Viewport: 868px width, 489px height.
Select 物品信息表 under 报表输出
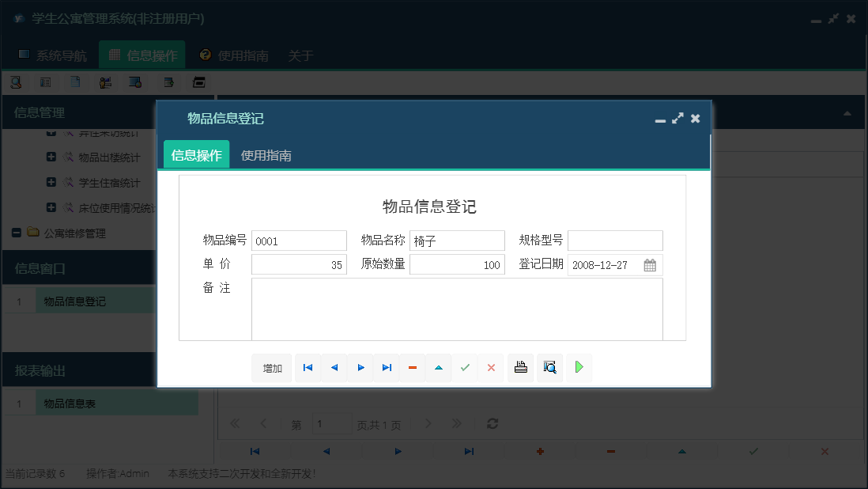pyautogui.click(x=70, y=402)
